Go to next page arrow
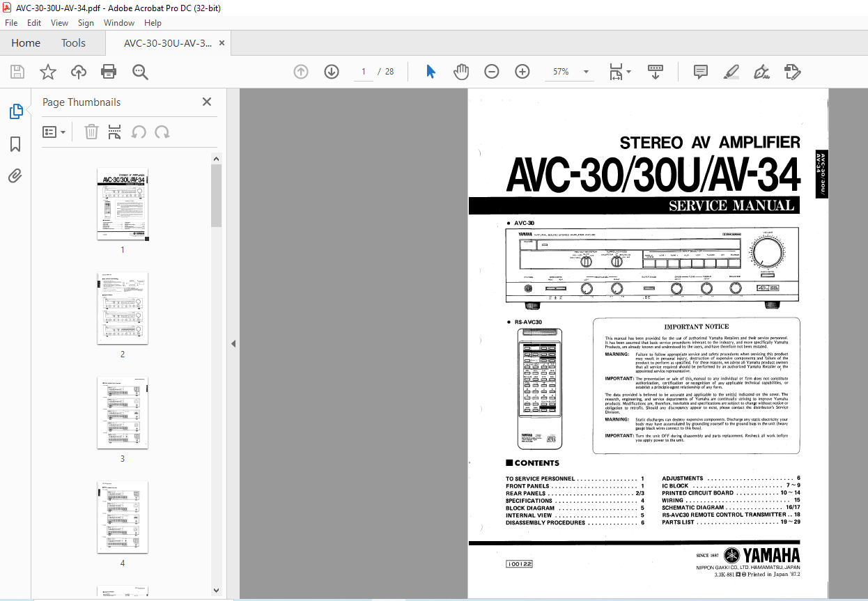 (331, 72)
